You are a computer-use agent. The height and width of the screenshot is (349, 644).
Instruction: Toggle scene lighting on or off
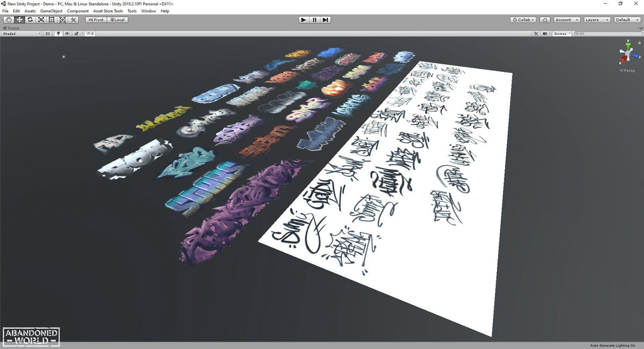(x=58, y=33)
